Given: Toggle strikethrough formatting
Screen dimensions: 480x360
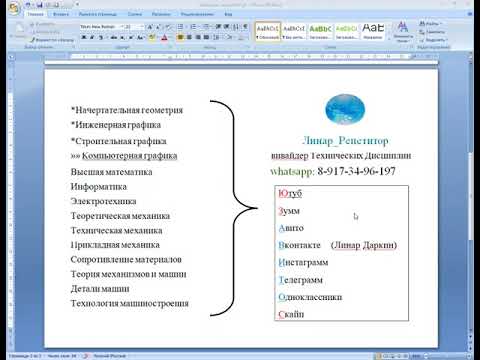Looking at the screenshot, I should [113, 38].
